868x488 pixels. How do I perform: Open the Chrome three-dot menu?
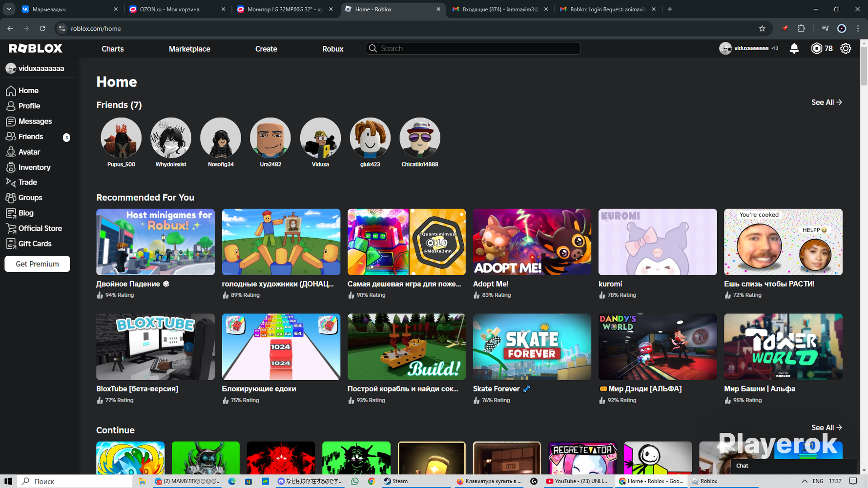858,28
